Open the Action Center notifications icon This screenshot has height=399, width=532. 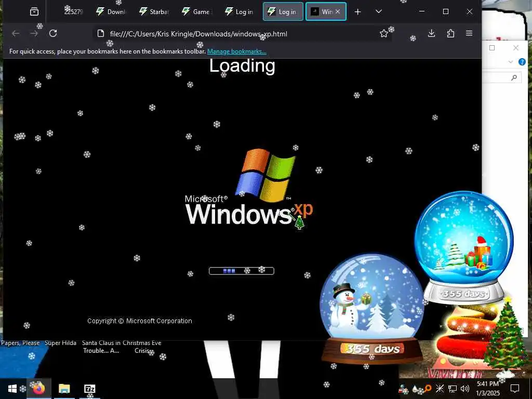[515, 389]
